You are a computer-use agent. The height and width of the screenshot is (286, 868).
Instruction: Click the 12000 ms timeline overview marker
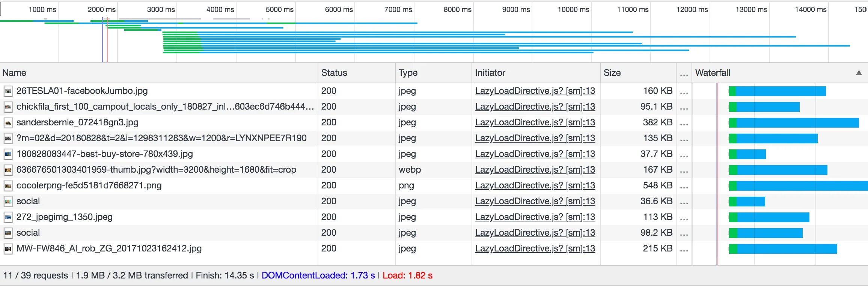(692, 9)
